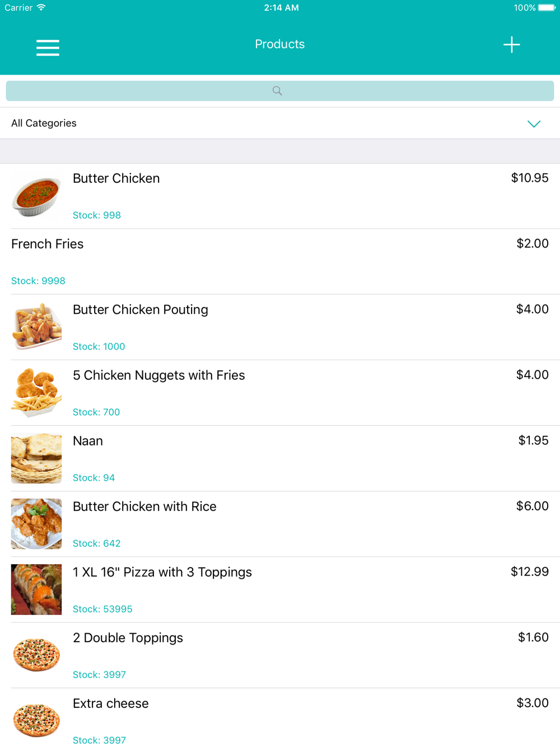Expand the All Categories chevron
560x747 pixels.
[534, 124]
